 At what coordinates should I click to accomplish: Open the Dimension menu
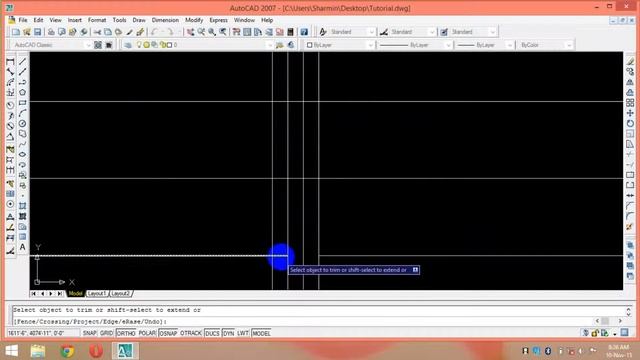165,20
